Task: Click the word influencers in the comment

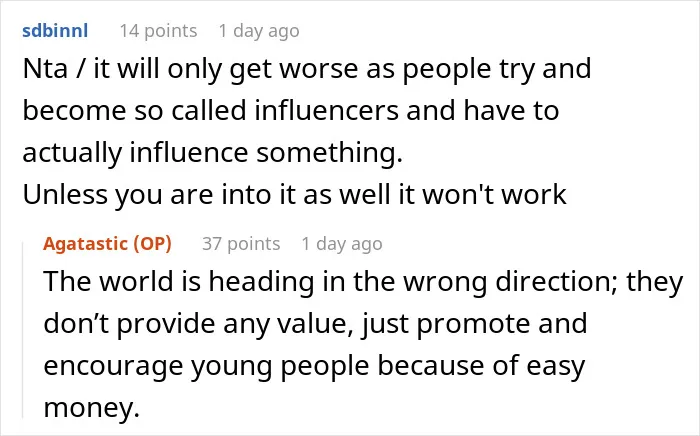Action: coord(327,110)
